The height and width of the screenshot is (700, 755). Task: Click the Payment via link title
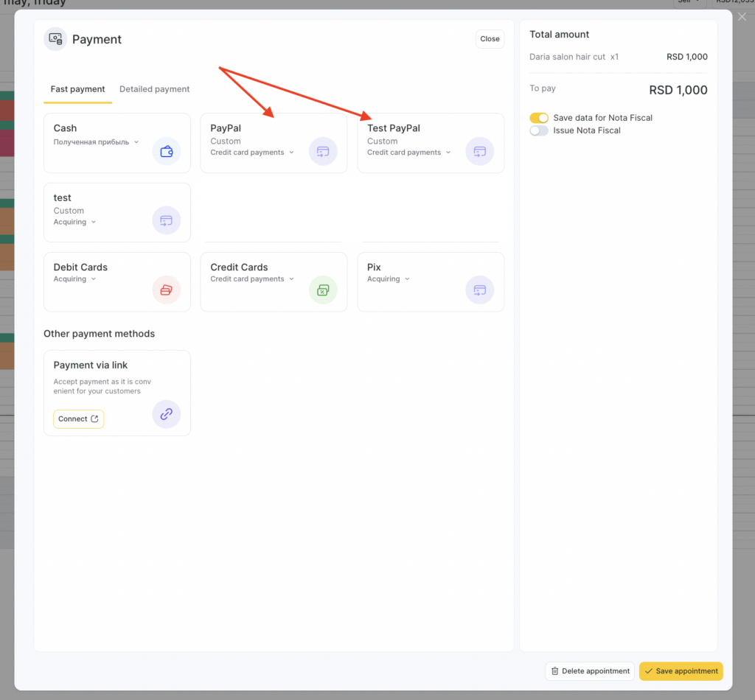click(91, 365)
